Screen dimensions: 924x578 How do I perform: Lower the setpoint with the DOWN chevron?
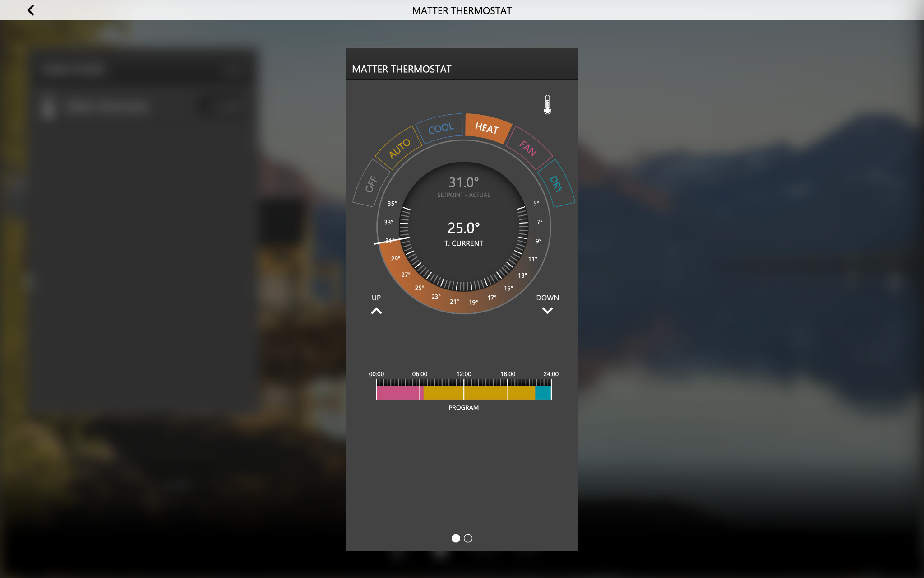point(547,311)
